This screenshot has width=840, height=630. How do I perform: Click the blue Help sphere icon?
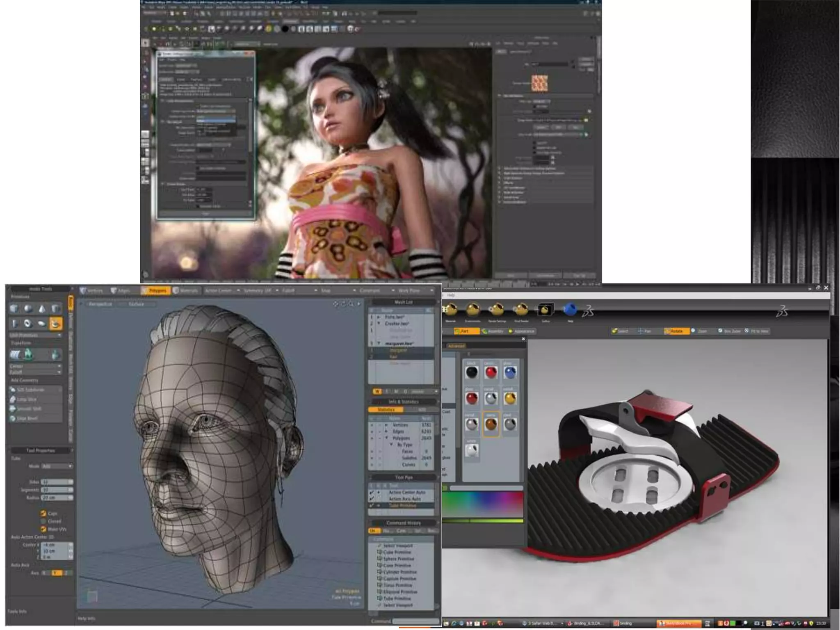point(570,310)
